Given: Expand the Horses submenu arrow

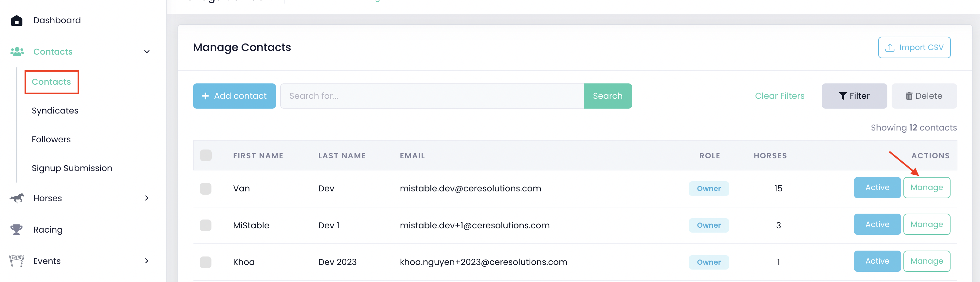Looking at the screenshot, I should [147, 198].
